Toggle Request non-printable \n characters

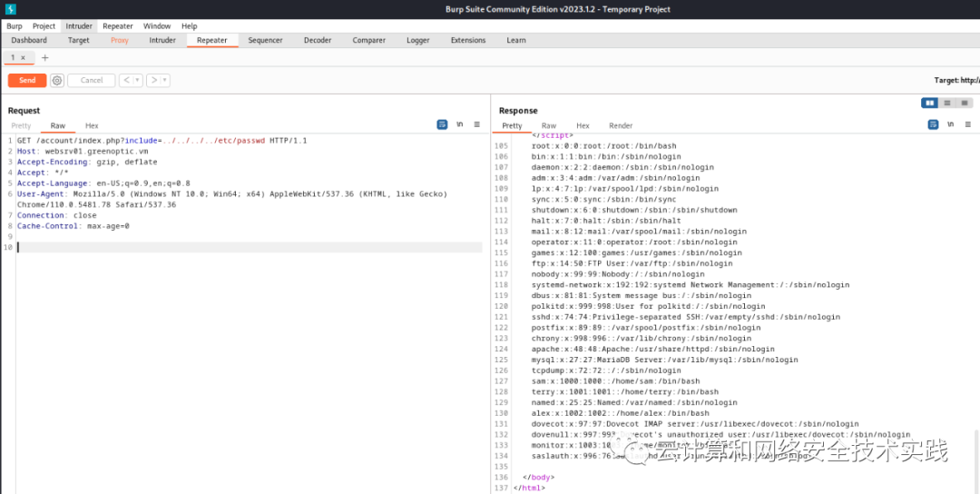(x=460, y=125)
